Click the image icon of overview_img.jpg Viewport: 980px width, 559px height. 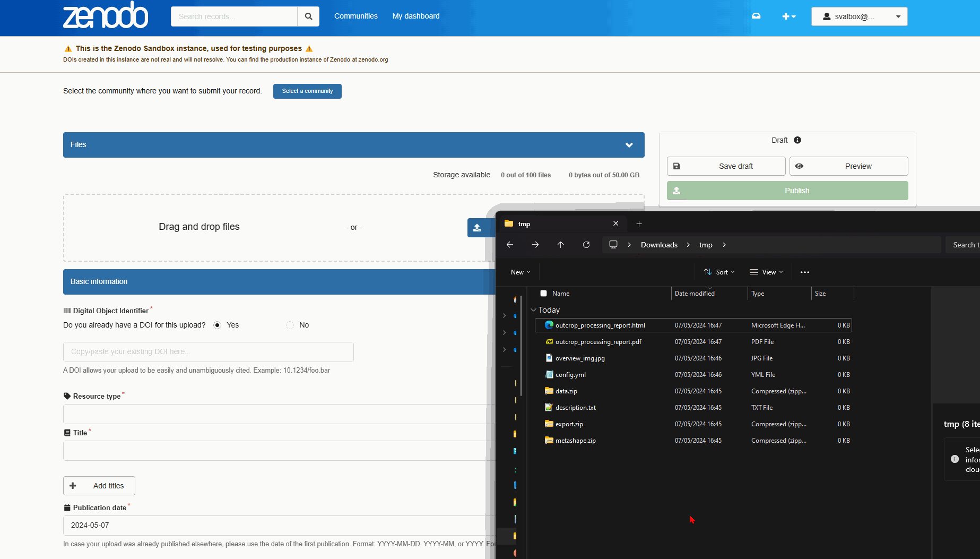[x=549, y=358]
